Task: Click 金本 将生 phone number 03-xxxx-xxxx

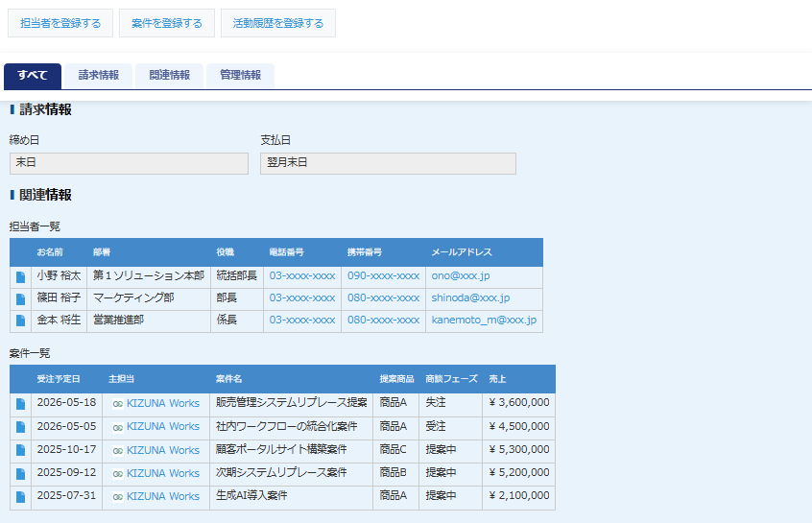Action: pos(302,320)
